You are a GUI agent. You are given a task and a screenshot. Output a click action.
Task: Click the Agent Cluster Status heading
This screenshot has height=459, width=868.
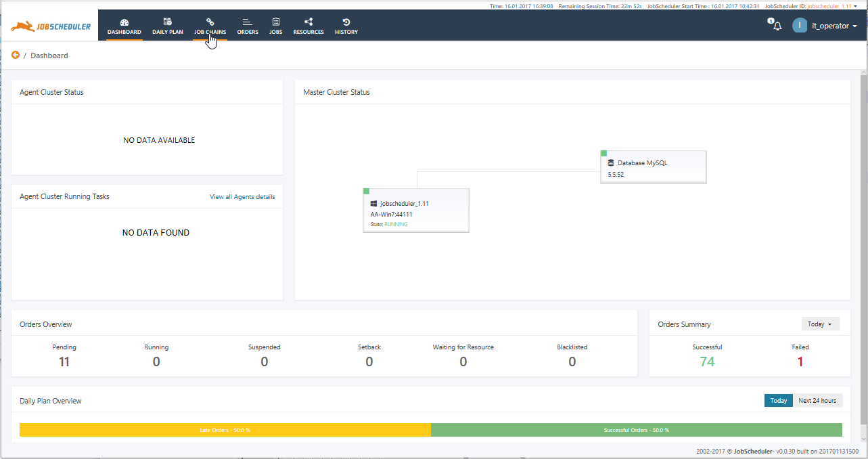pyautogui.click(x=52, y=92)
